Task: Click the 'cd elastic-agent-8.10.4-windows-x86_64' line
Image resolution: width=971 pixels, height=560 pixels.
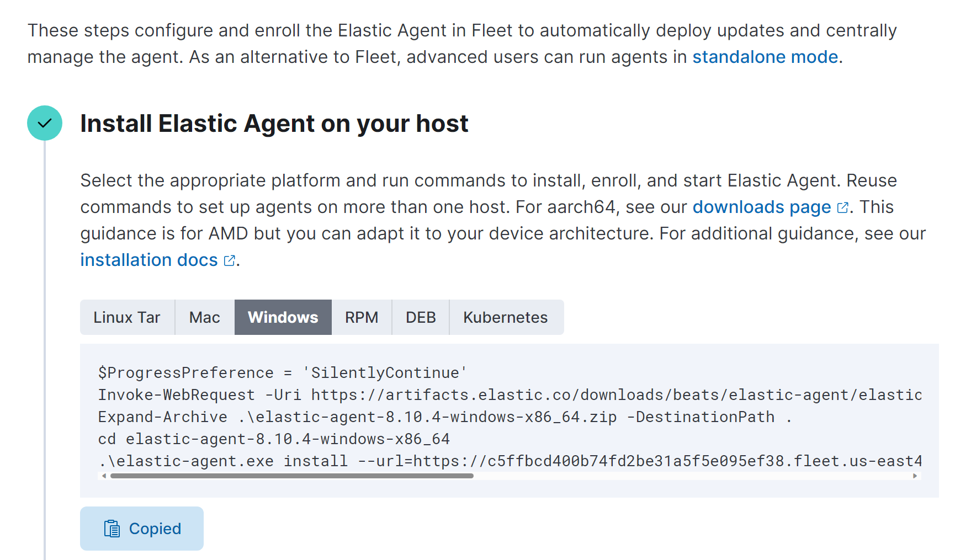Action: pyautogui.click(x=274, y=439)
